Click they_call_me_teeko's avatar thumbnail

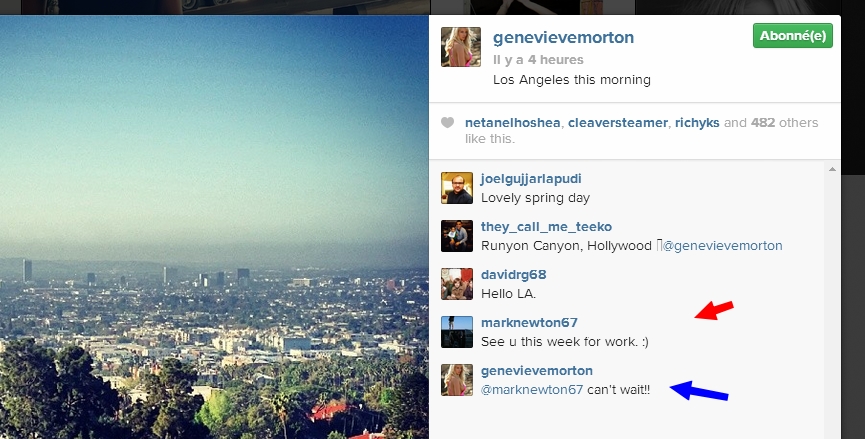[x=457, y=236]
